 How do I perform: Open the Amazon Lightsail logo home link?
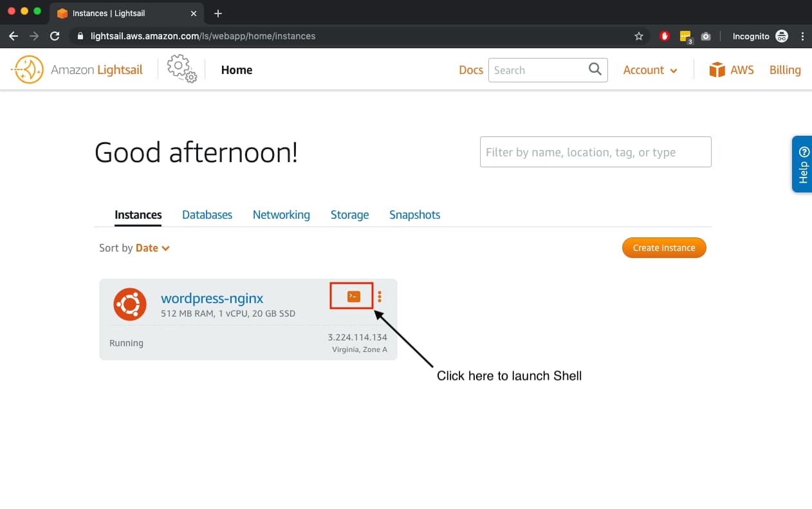point(77,69)
